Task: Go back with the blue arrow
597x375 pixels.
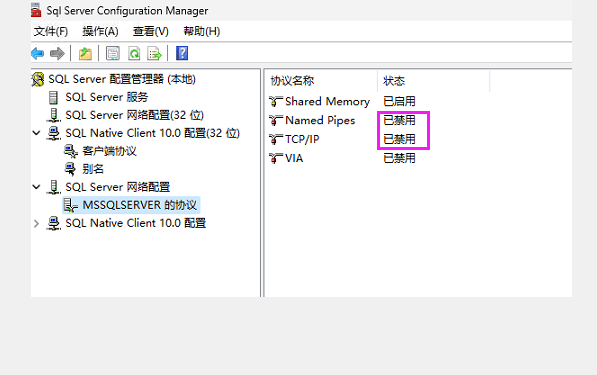Action: pos(38,54)
